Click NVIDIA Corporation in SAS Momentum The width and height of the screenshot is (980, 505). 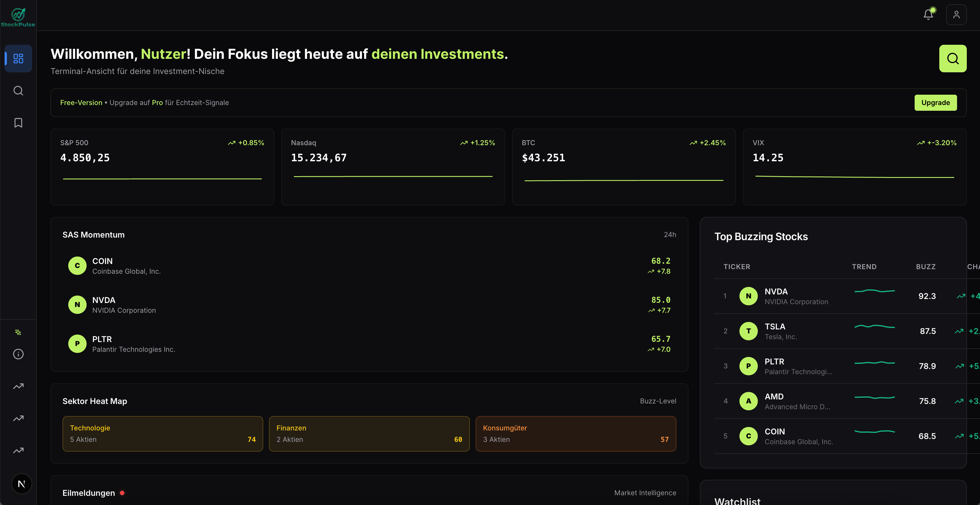(x=124, y=310)
